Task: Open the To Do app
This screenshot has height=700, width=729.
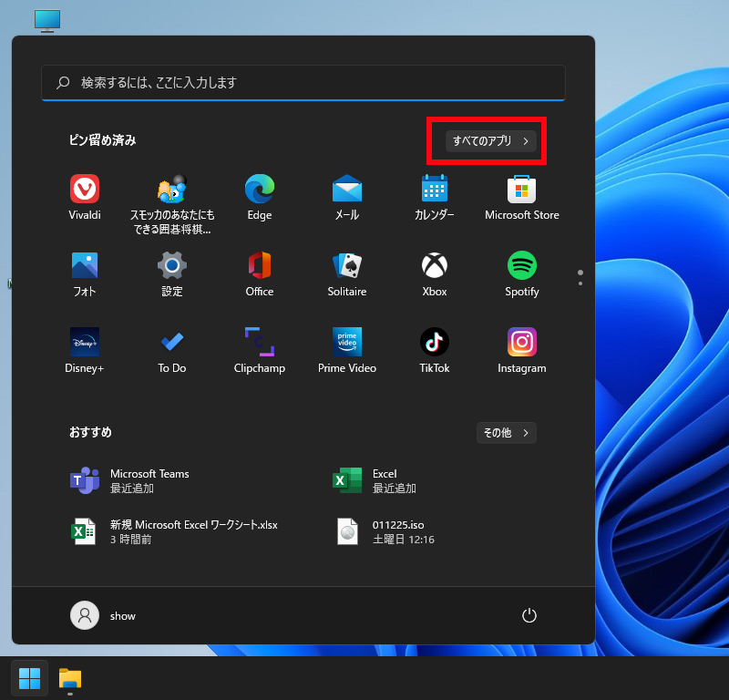Action: coord(172,351)
